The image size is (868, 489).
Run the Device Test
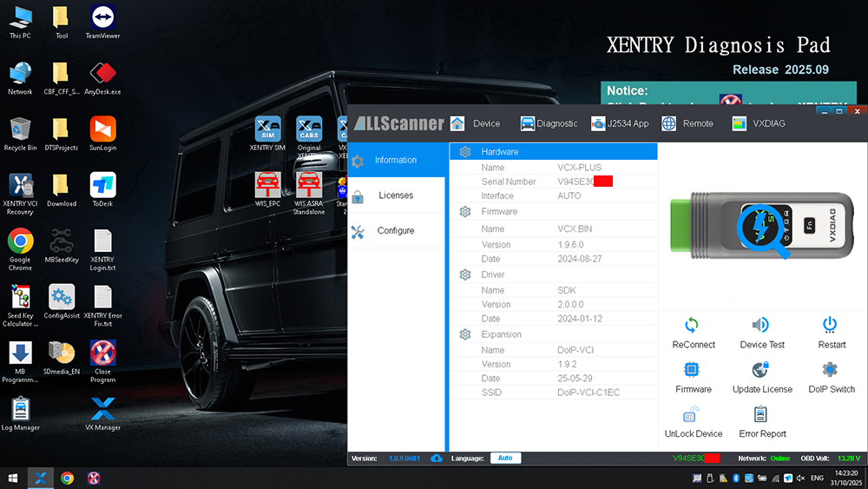[x=761, y=326]
